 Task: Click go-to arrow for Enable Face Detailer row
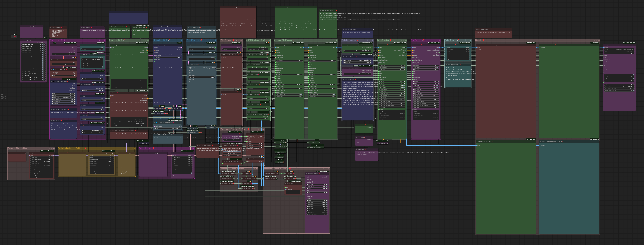(x=45, y=60)
